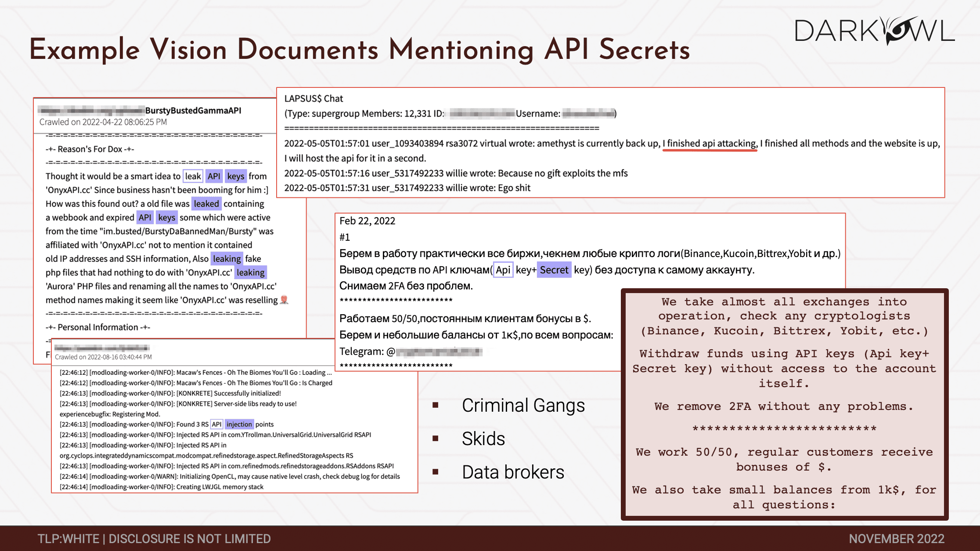980x551 pixels.
Task: Click the '#1' post number
Action: click(345, 237)
